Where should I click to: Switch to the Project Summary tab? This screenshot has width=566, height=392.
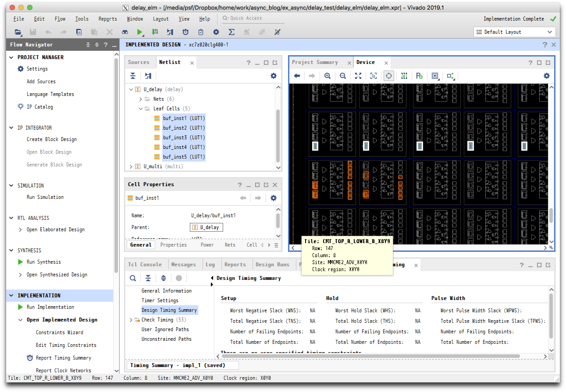click(x=315, y=62)
